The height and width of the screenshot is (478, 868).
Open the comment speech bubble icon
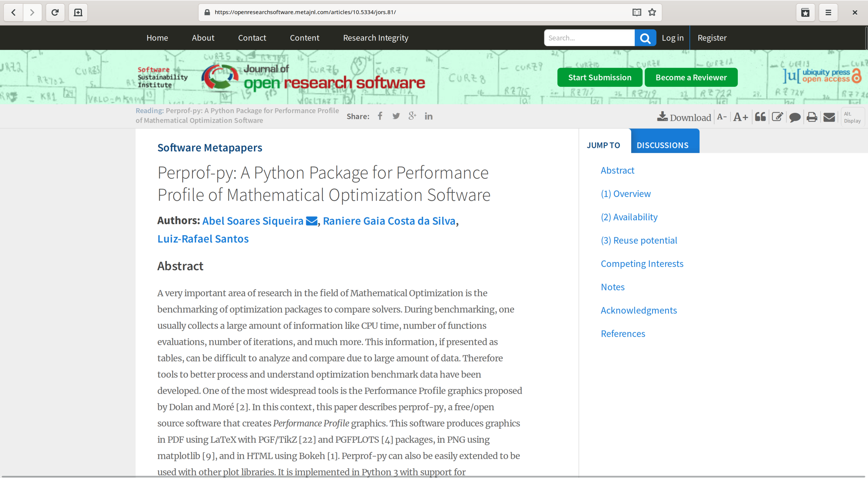[x=795, y=117]
